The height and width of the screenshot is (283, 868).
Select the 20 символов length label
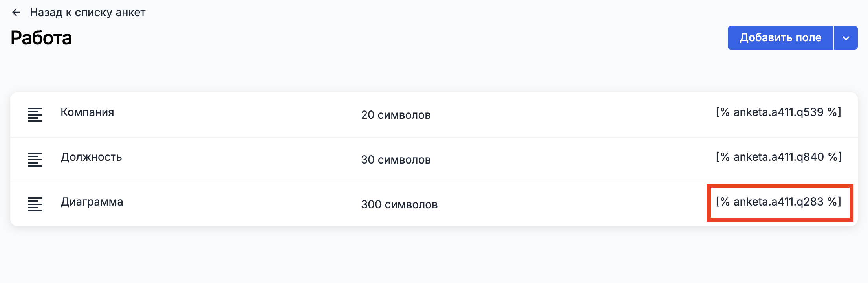click(x=396, y=115)
